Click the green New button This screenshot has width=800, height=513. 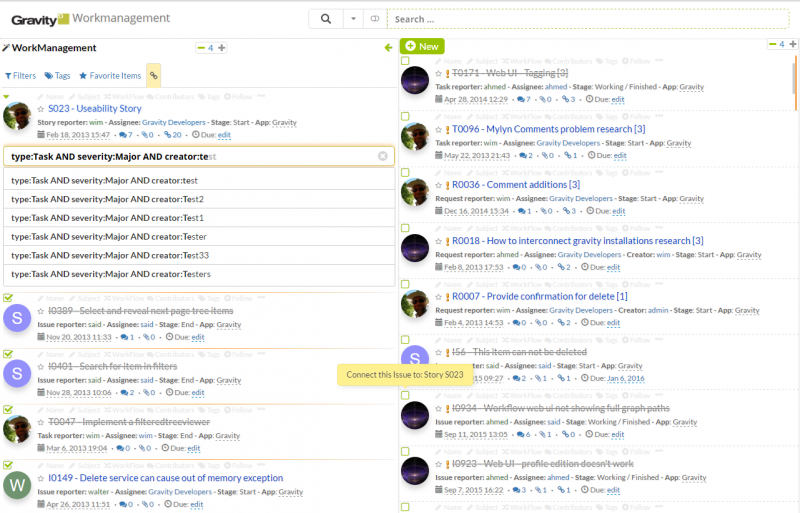421,46
